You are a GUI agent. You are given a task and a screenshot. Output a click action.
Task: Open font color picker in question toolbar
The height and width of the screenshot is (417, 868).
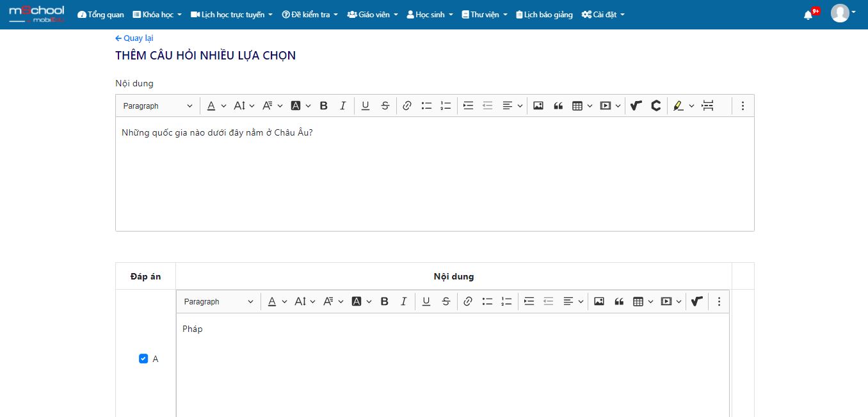coord(216,106)
